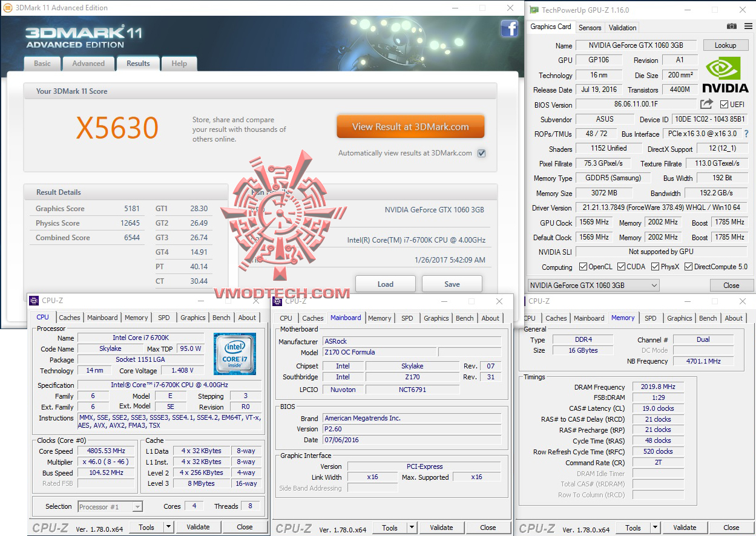This screenshot has height=536, width=756.
Task: Toggle the CUDA checkbox in GPU-Z
Action: point(622,267)
